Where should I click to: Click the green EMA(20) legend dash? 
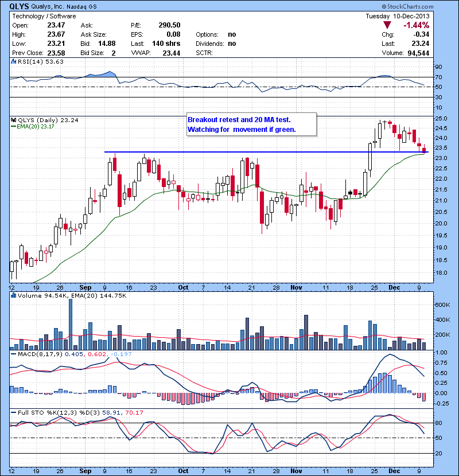pos(13,126)
